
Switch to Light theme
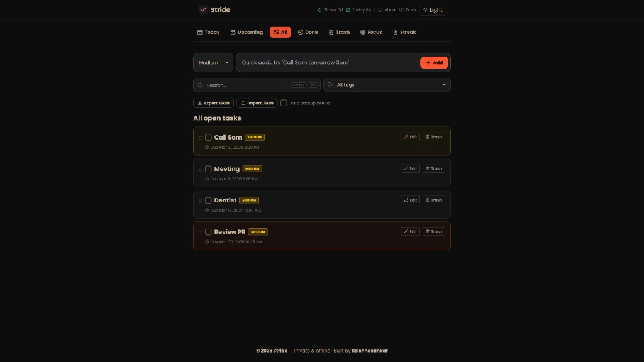(433, 10)
